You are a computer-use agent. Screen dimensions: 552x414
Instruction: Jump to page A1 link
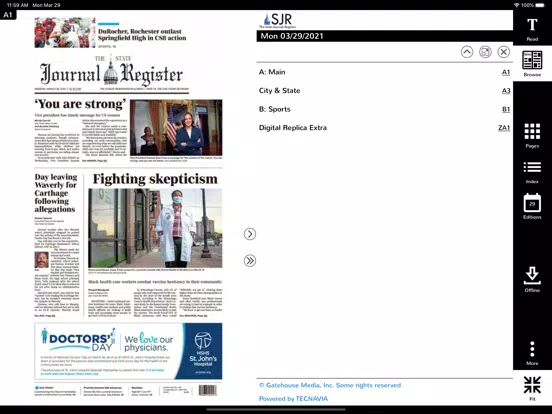point(506,72)
